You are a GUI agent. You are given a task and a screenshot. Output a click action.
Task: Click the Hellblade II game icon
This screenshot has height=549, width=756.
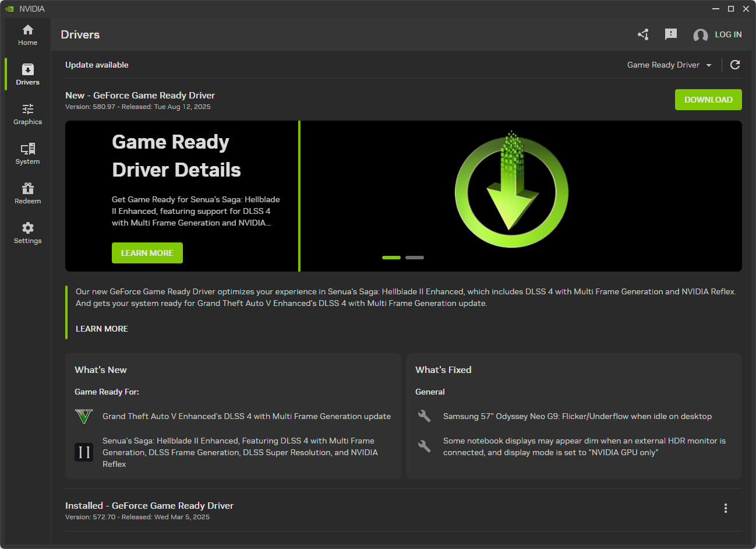[84, 452]
